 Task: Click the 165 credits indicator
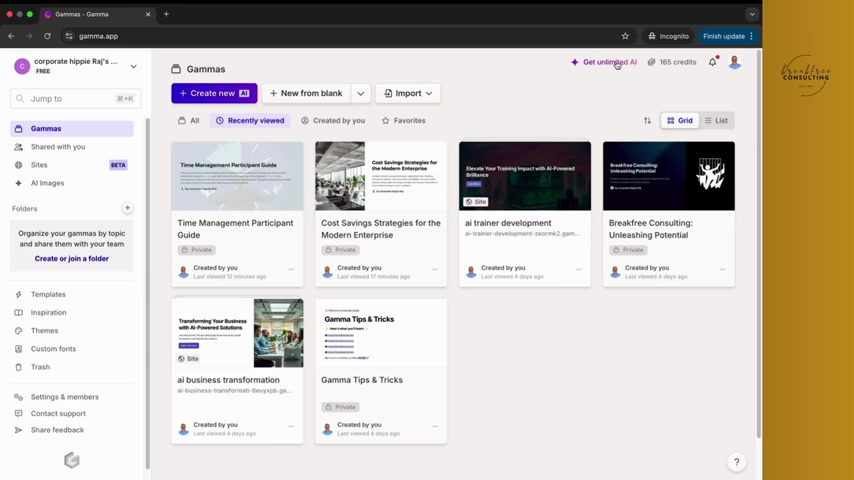click(672, 62)
